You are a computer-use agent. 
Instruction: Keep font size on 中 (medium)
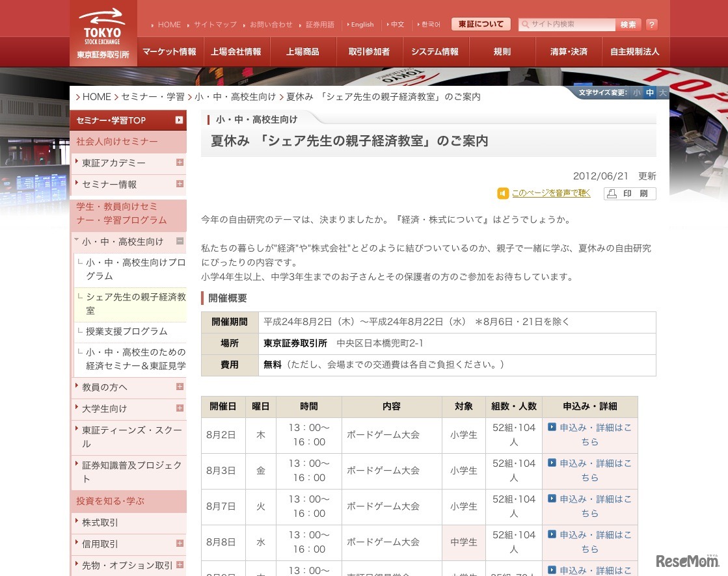pos(649,92)
